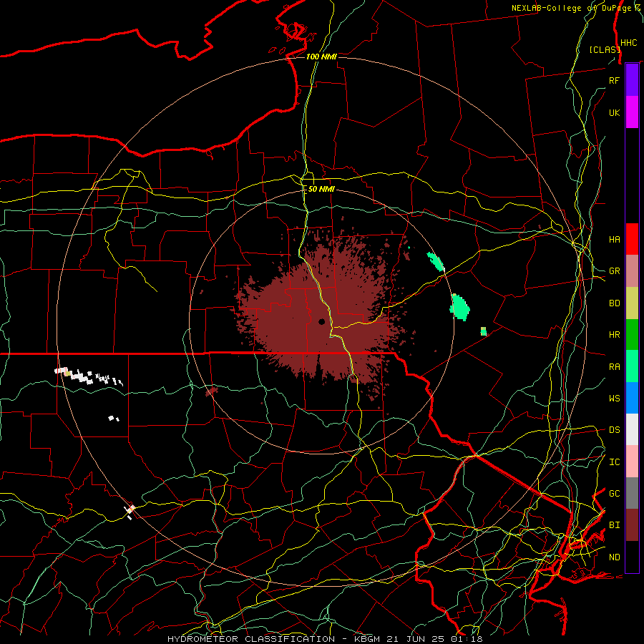Image resolution: width=644 pixels, height=644 pixels.
Task: Click the HA legend label
Action: pos(614,240)
